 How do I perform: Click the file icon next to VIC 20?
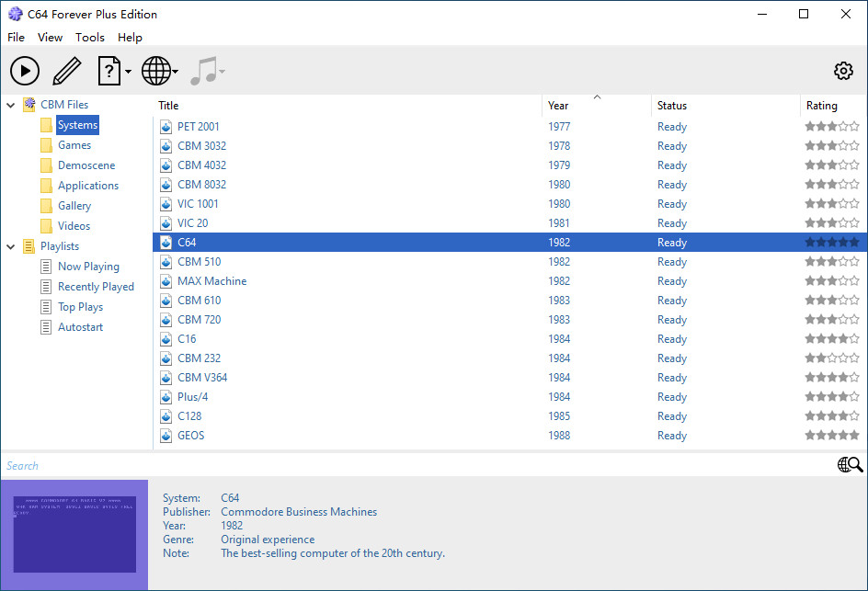click(x=166, y=223)
